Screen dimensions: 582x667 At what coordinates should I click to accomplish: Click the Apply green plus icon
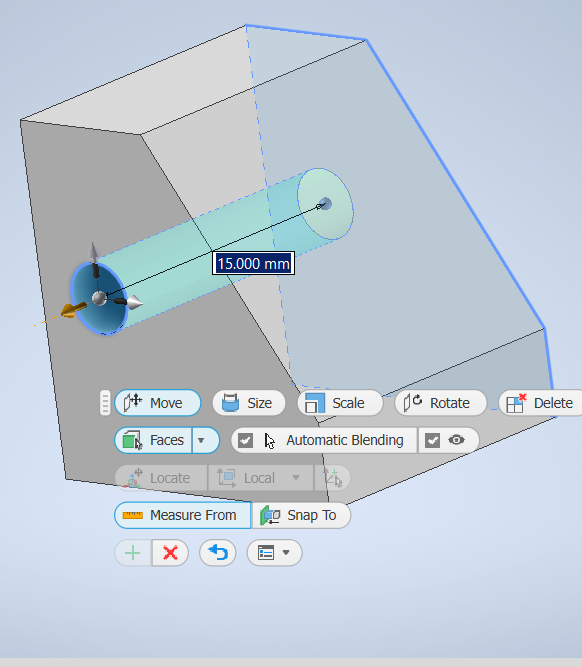pyautogui.click(x=133, y=553)
